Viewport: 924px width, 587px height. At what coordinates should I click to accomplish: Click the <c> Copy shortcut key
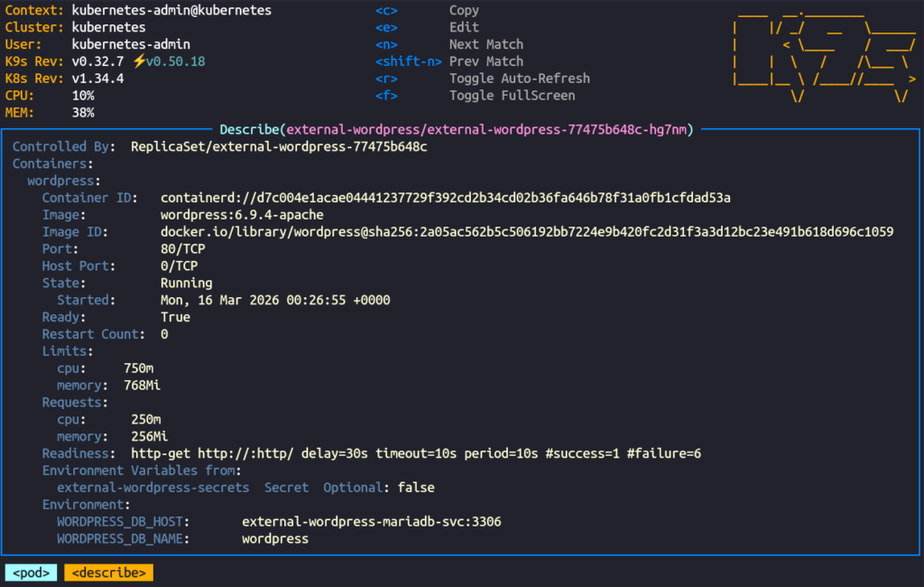386,10
